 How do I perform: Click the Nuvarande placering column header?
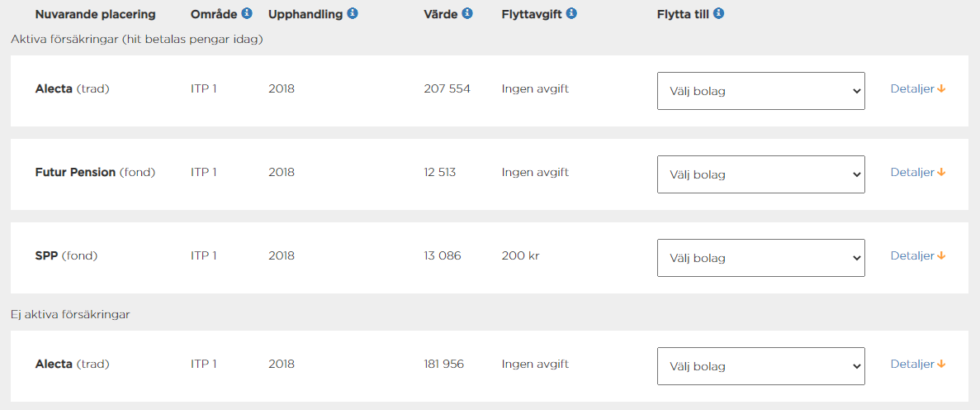coord(95,14)
